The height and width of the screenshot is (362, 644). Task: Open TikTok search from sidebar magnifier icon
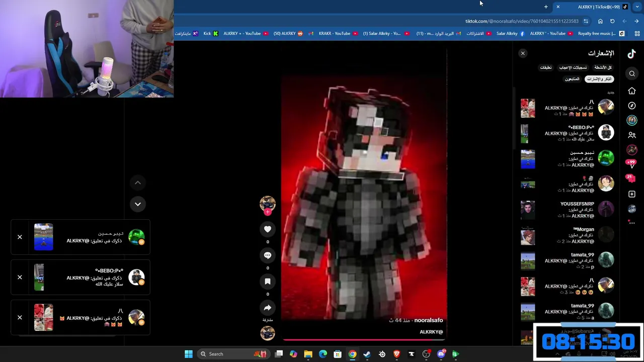632,74
